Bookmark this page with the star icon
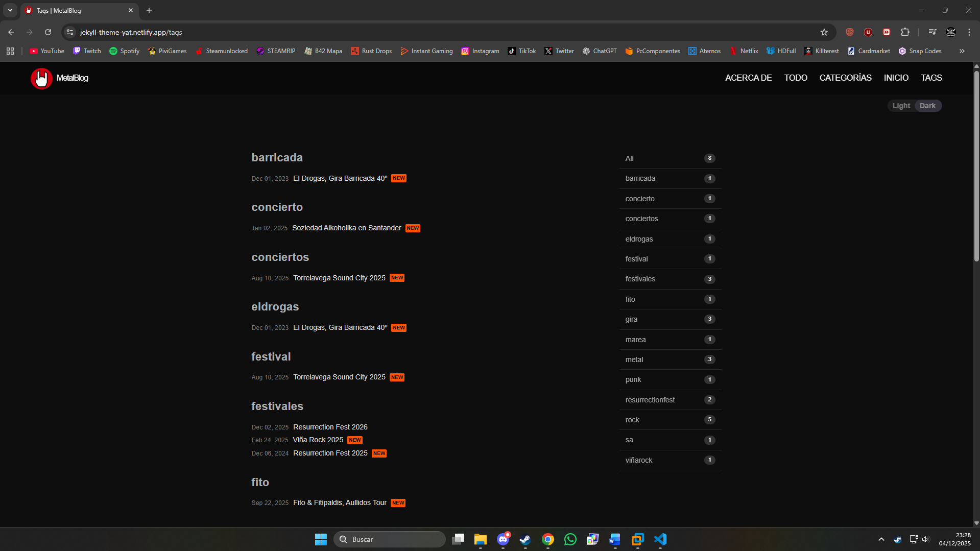The image size is (980, 551). click(824, 32)
